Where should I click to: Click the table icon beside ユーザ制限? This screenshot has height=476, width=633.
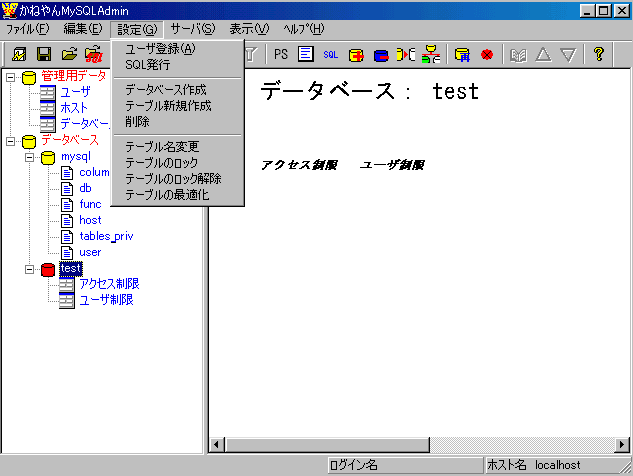[67, 301]
